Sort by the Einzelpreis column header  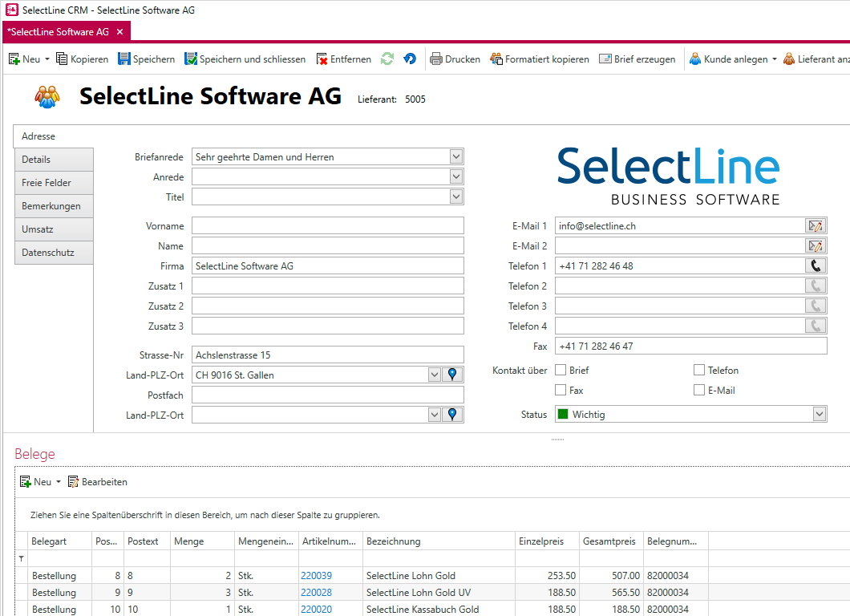547,541
